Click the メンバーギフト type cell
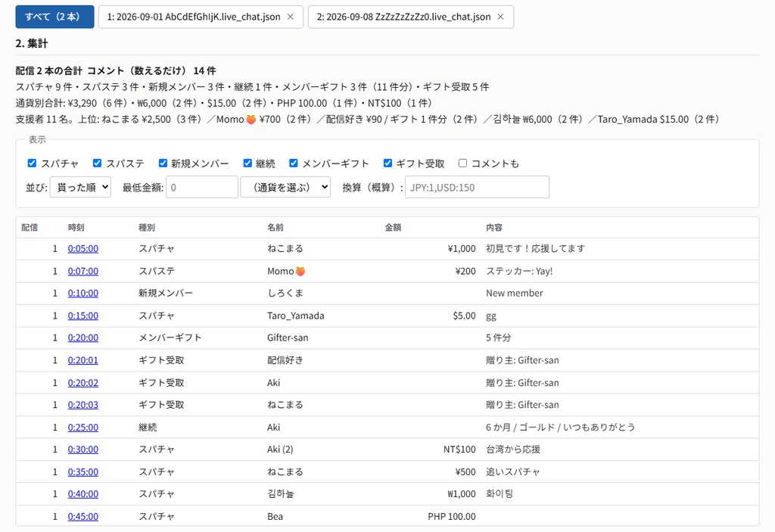Image resolution: width=775 pixels, height=532 pixels. [170, 338]
